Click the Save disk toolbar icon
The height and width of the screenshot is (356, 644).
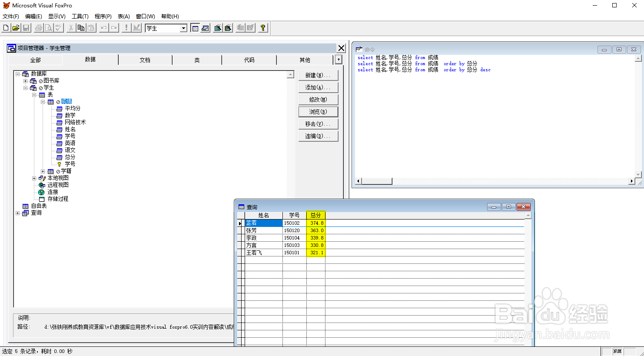click(26, 28)
